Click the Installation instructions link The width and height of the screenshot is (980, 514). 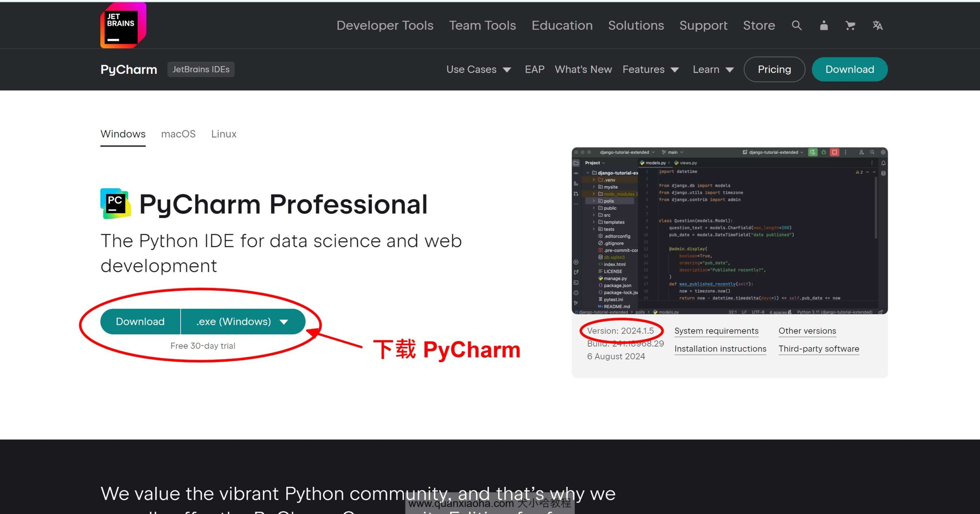[x=721, y=349]
